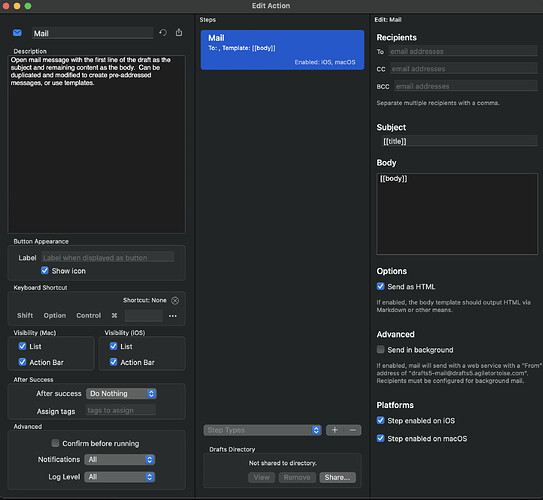Open the Log Level dropdown
This screenshot has height=500, width=543.
119,477
